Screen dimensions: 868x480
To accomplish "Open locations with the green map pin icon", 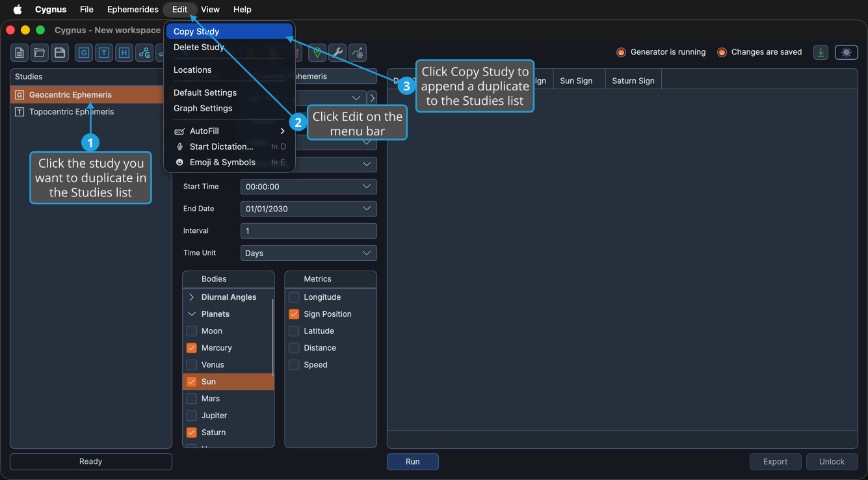I will [x=317, y=53].
